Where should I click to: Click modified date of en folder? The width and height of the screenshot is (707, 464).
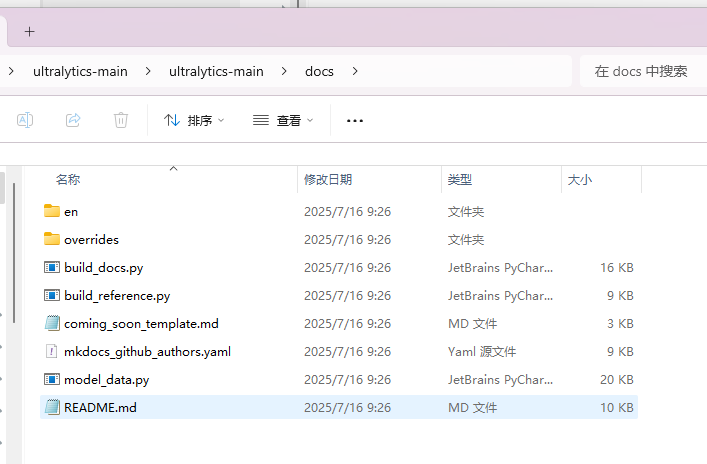click(x=348, y=211)
